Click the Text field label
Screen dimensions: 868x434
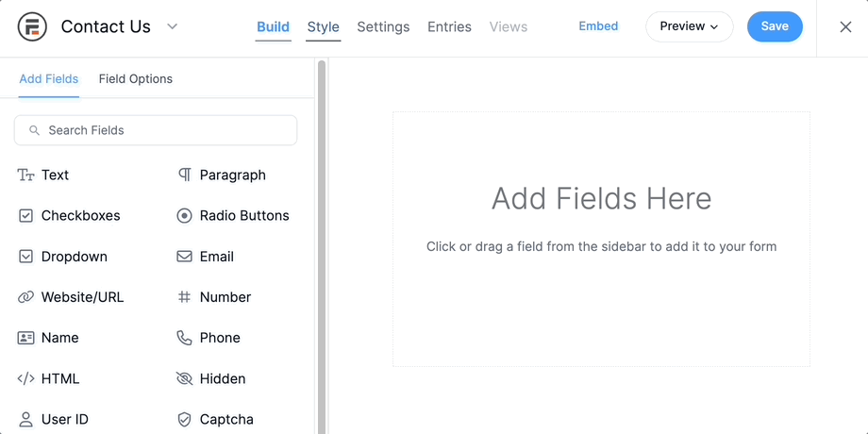(x=55, y=175)
